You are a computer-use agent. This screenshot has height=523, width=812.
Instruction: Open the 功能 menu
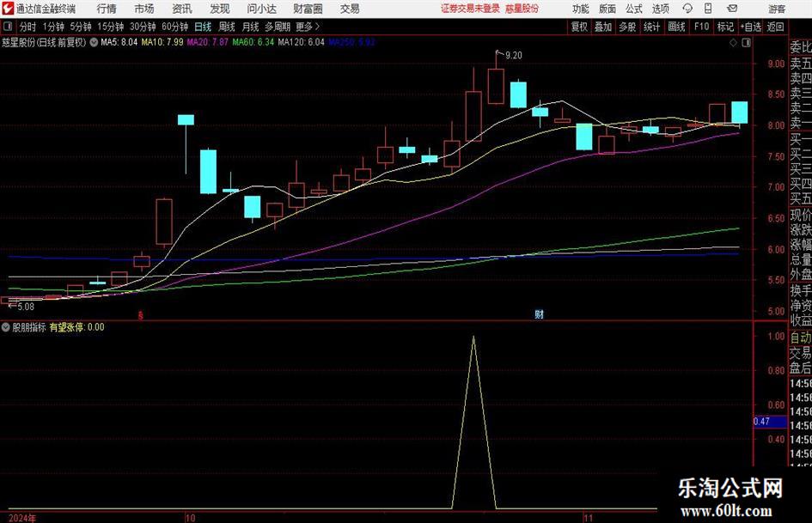coord(581,9)
